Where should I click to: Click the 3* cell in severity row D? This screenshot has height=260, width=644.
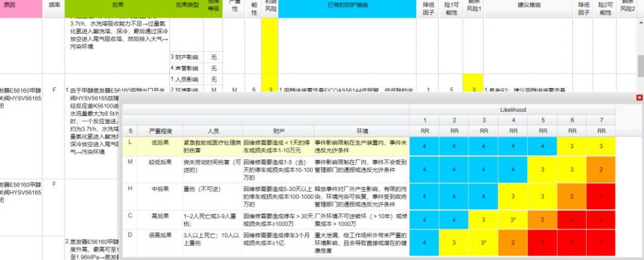pos(484,242)
